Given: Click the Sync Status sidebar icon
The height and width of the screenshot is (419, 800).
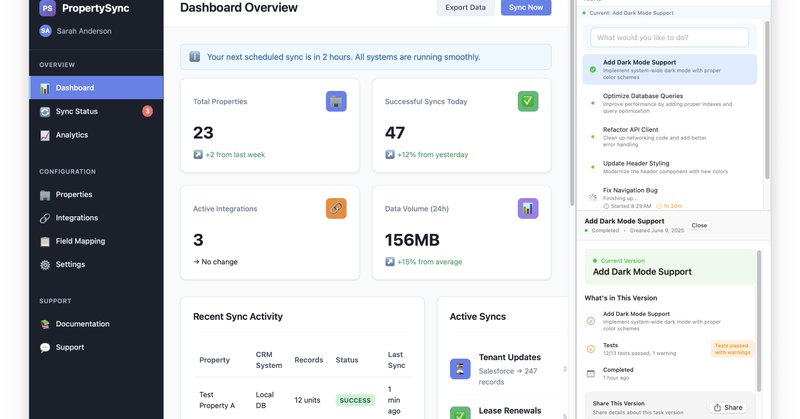Looking at the screenshot, I should 45,111.
